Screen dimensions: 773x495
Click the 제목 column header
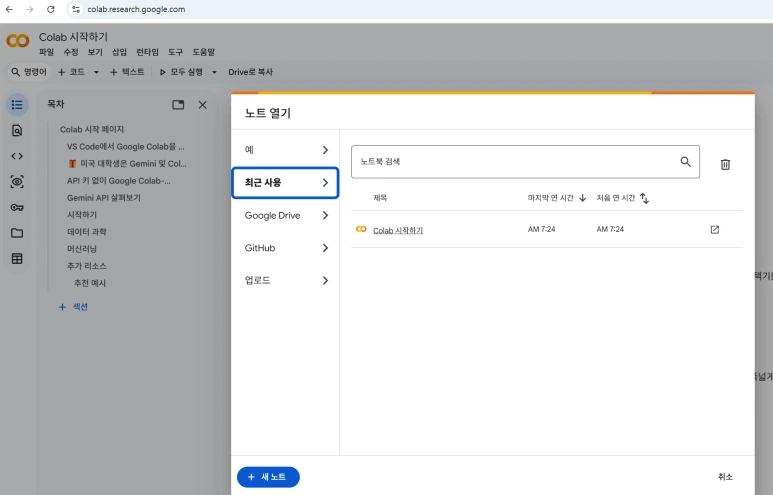tap(380, 198)
